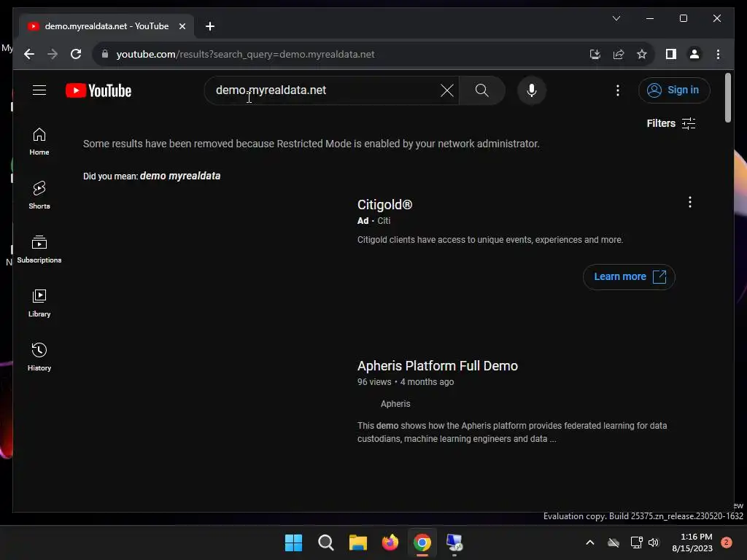The height and width of the screenshot is (560, 747).
Task: Click the YouTube logo
Action: pyautogui.click(x=98, y=90)
